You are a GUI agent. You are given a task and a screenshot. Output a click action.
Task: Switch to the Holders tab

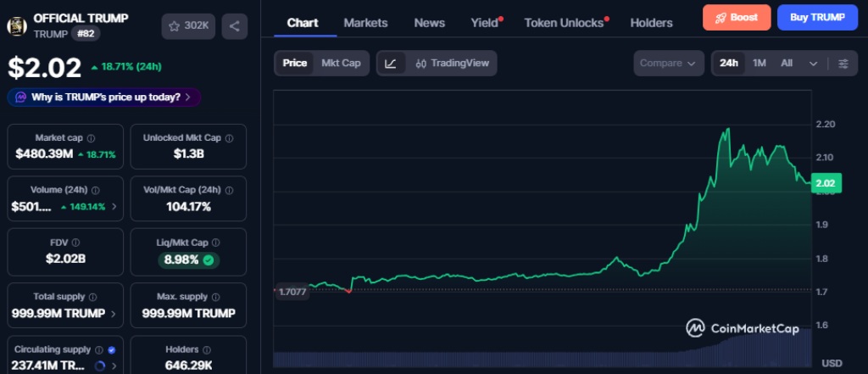[652, 23]
